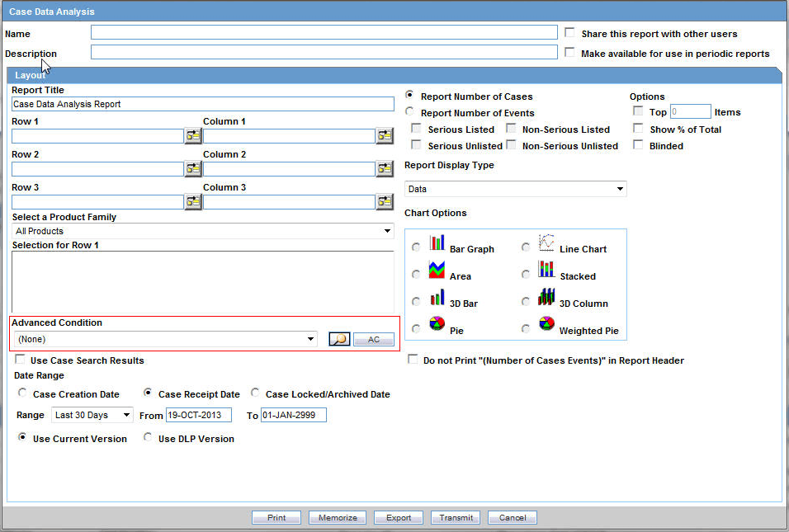Click the Selection for Row 1 list box
Viewport: 789px width, 532px height.
point(203,282)
